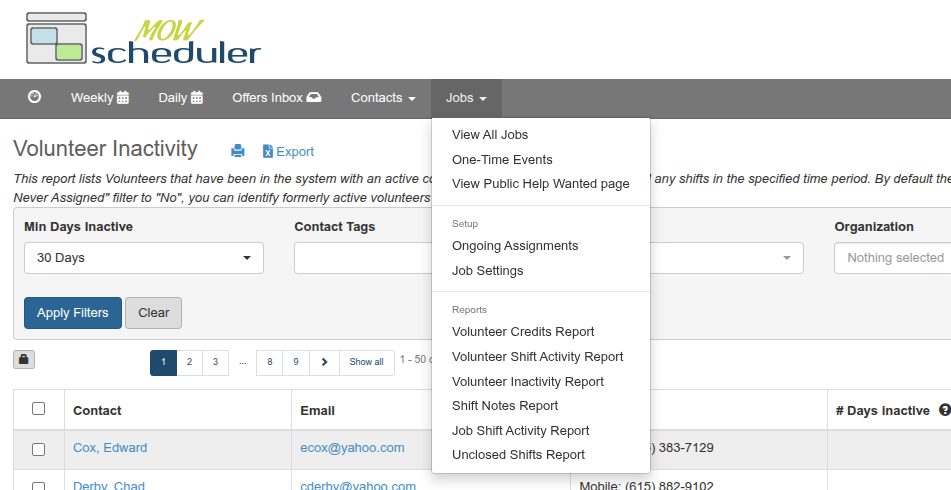Open View Public Help Wanted page

click(540, 184)
